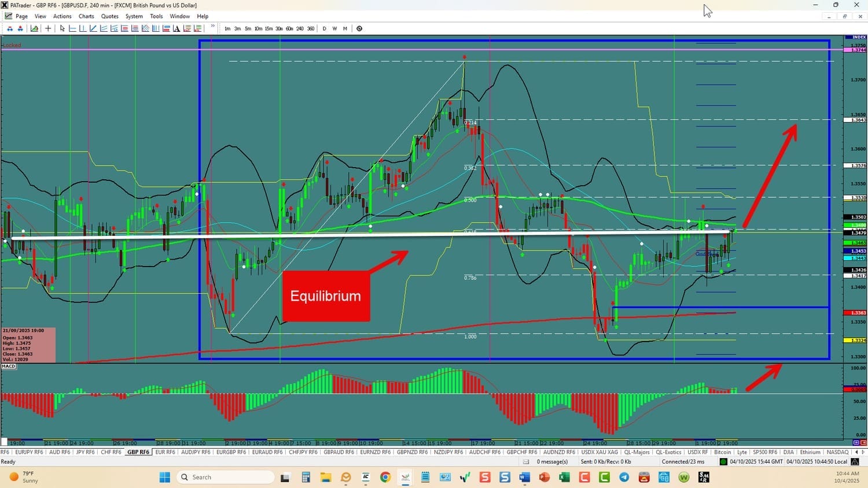Click the 'Locked' label on the chart

click(x=12, y=45)
